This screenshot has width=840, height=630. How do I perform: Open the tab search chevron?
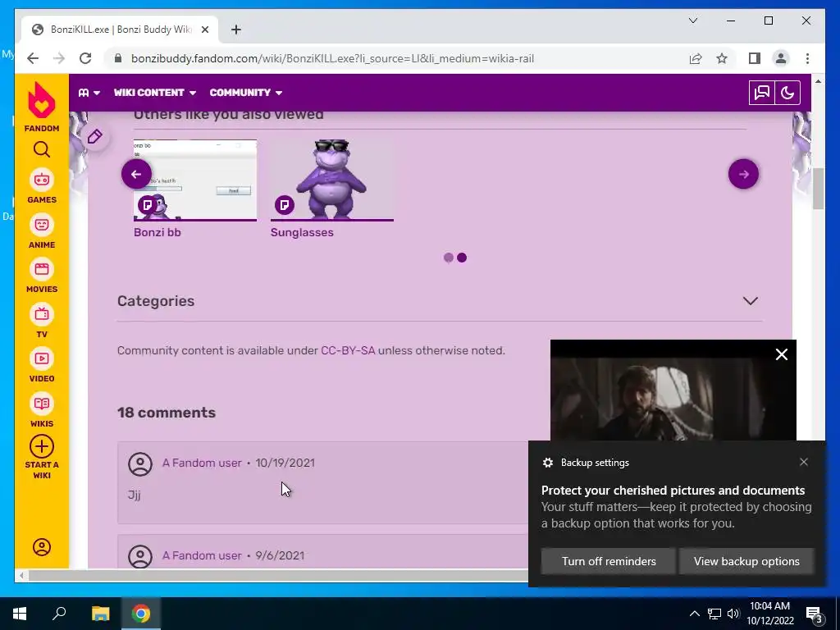tap(693, 21)
